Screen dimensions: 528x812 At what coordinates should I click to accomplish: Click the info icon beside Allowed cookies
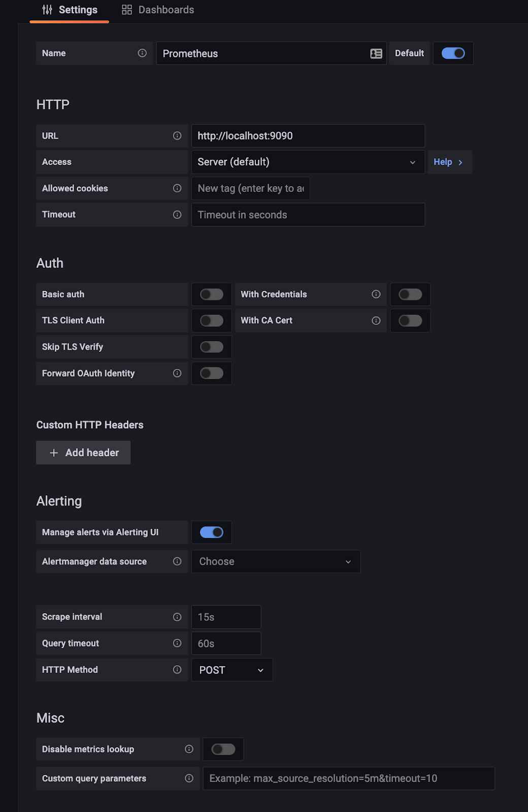pyautogui.click(x=177, y=188)
